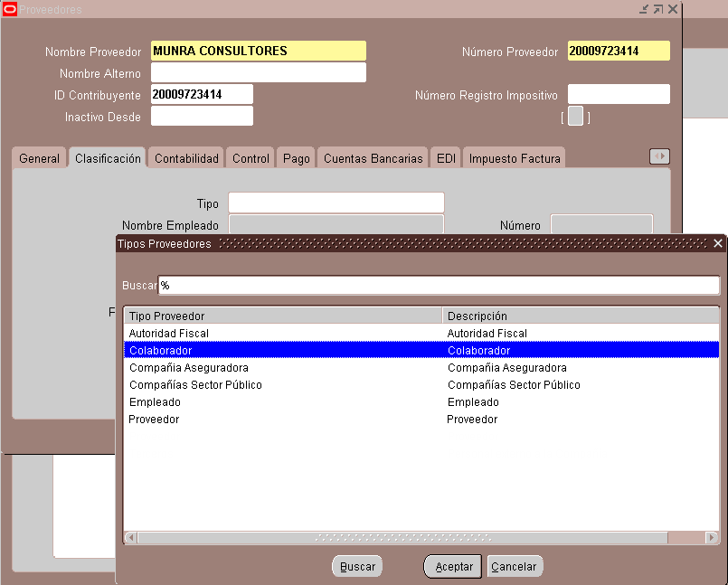The width and height of the screenshot is (728, 585).
Task: Switch to the EDI tab
Action: pyautogui.click(x=445, y=156)
